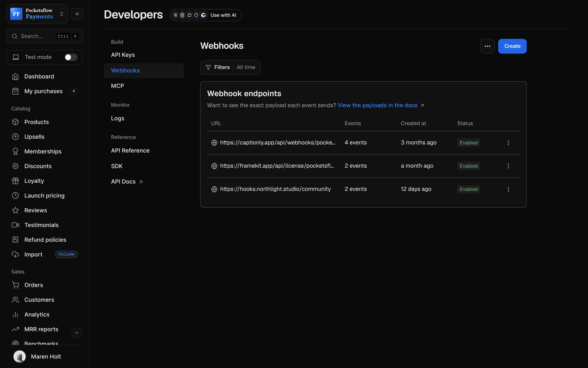Click the Discounts percent icon
Screen dimensions: 588x368
coord(16,166)
